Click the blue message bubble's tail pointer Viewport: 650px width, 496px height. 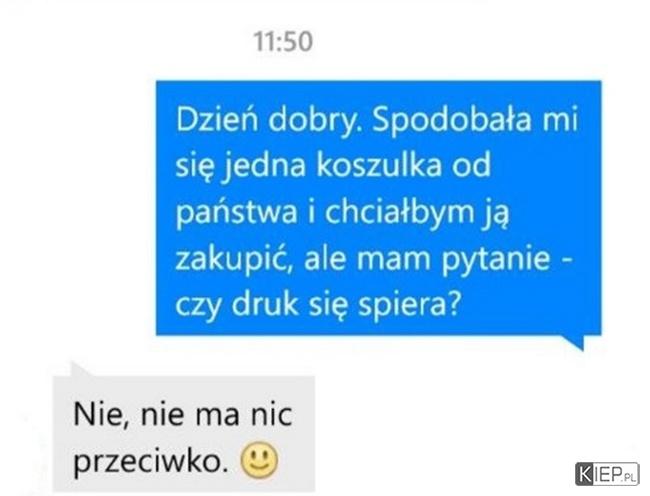(x=575, y=342)
